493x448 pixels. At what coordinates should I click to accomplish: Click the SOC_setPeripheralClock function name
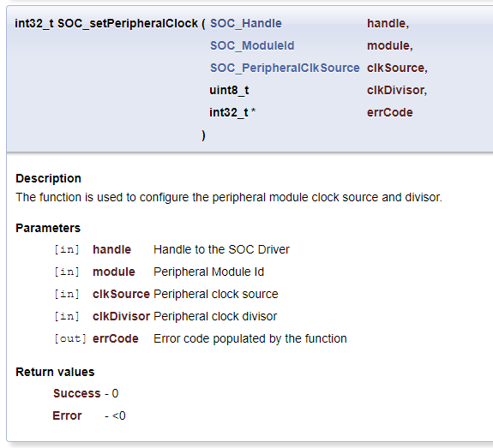[128, 23]
